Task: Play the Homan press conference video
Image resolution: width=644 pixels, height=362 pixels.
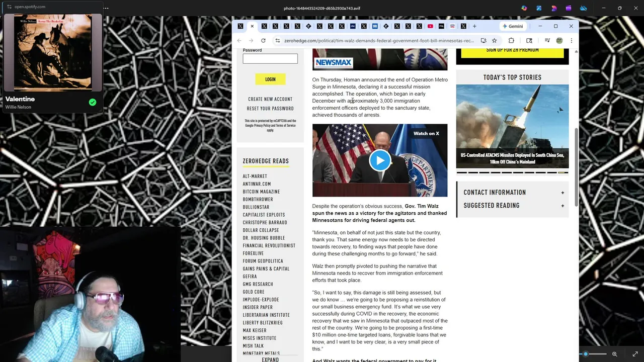Action: [380, 160]
